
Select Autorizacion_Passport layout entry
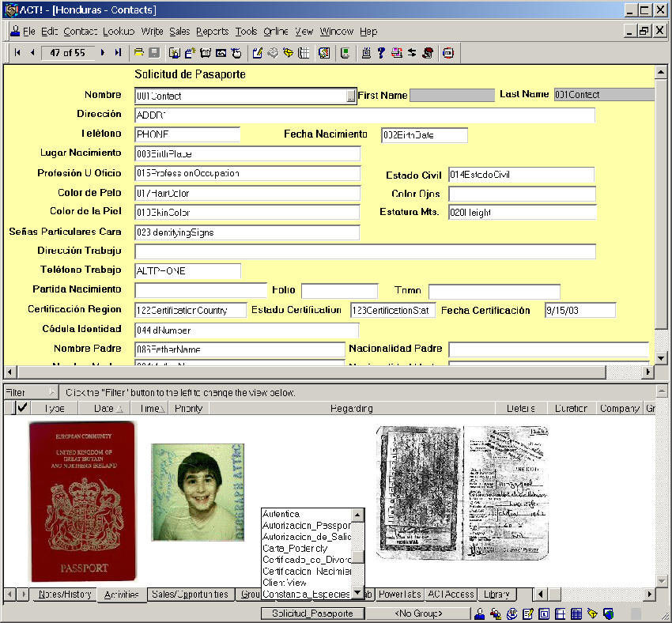click(x=307, y=525)
